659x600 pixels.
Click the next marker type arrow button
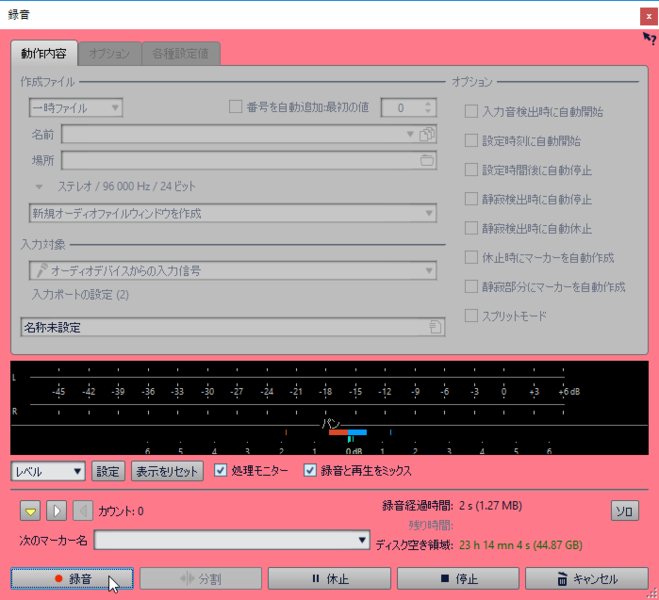pyautogui.click(x=56, y=511)
